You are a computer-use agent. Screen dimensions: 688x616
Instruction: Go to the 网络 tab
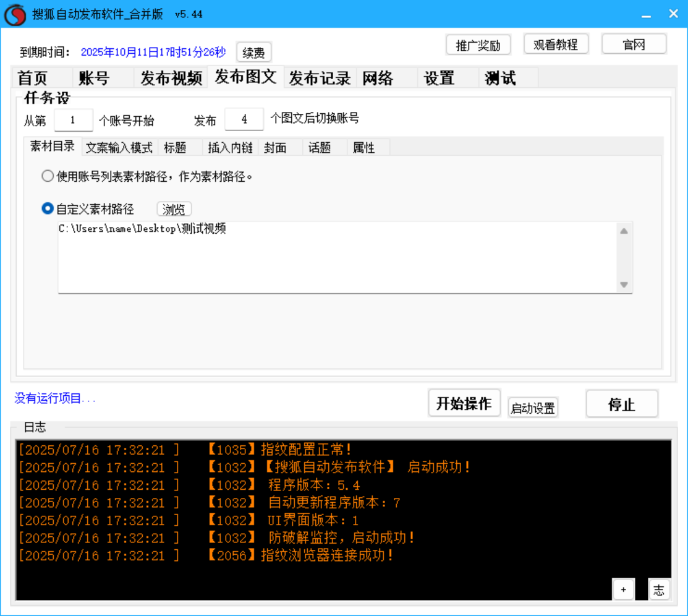386,79
